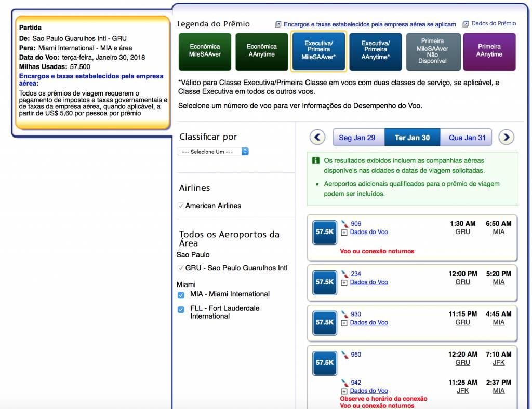Select 57.5K fare for flight 950
This screenshot has height=409, width=532.
(325, 363)
